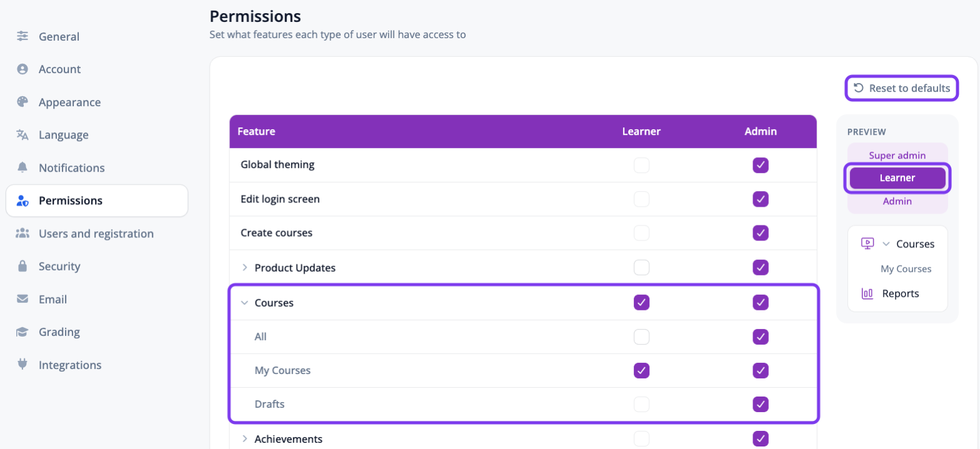
Task: Uncheck Create courses for Admin
Action: coord(761,233)
